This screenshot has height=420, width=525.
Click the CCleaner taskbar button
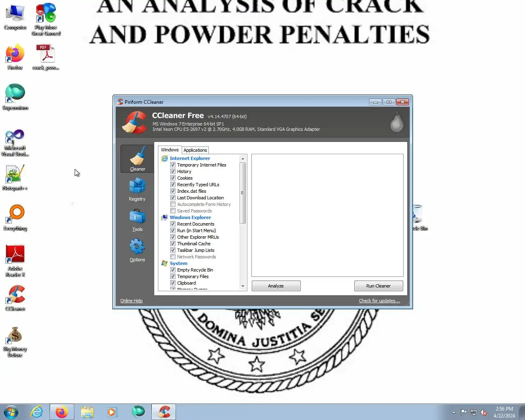pos(164,412)
